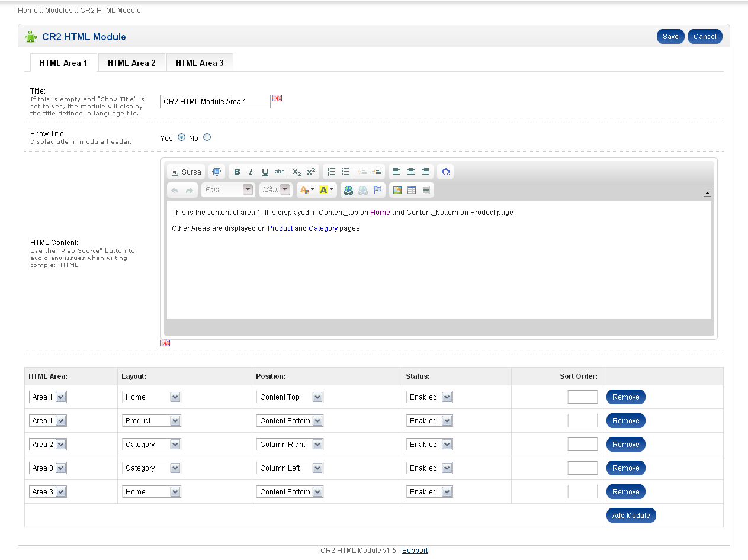The height and width of the screenshot is (560, 748).
Task: Open HTML Area dropdown in Home Content Top row
Action: 48,397
